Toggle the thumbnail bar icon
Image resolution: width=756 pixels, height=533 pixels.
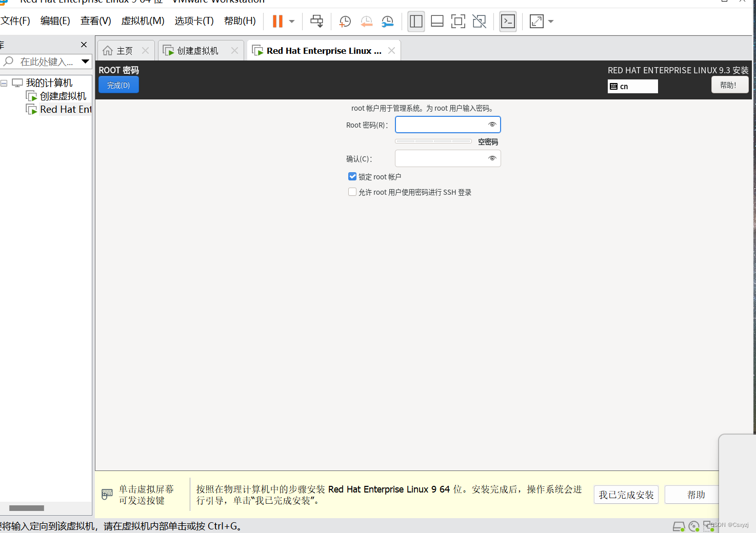[437, 21]
